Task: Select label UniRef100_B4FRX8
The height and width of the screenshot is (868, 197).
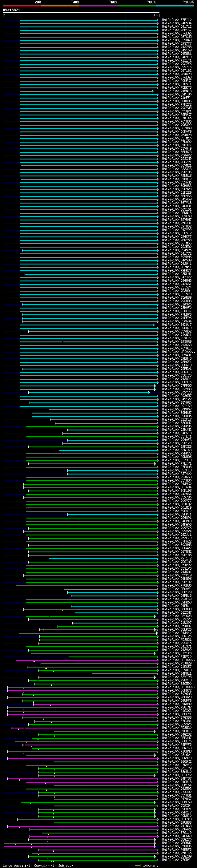Action: 176,521
